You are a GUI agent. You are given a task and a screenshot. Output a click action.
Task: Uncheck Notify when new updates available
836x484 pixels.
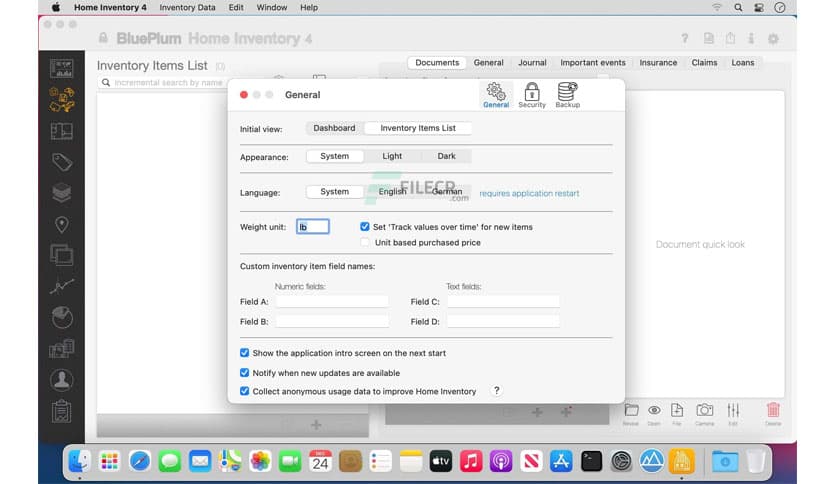245,373
